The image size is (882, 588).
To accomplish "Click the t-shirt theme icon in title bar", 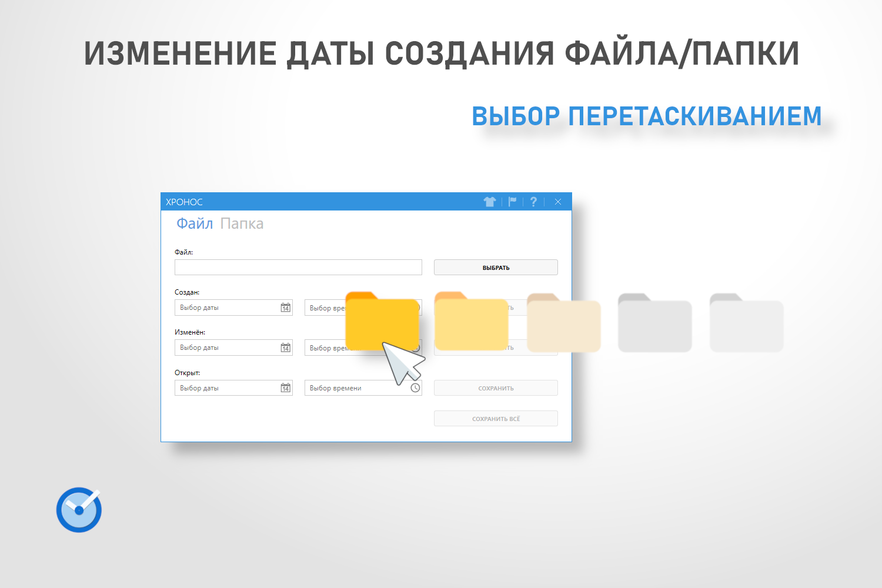I will click(x=489, y=202).
